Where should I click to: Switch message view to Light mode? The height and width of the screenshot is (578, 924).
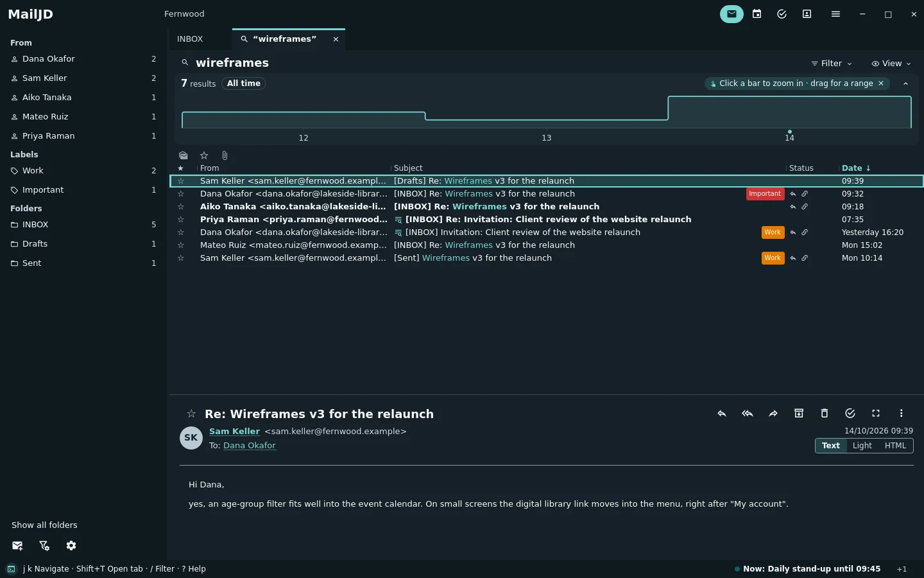click(x=862, y=446)
